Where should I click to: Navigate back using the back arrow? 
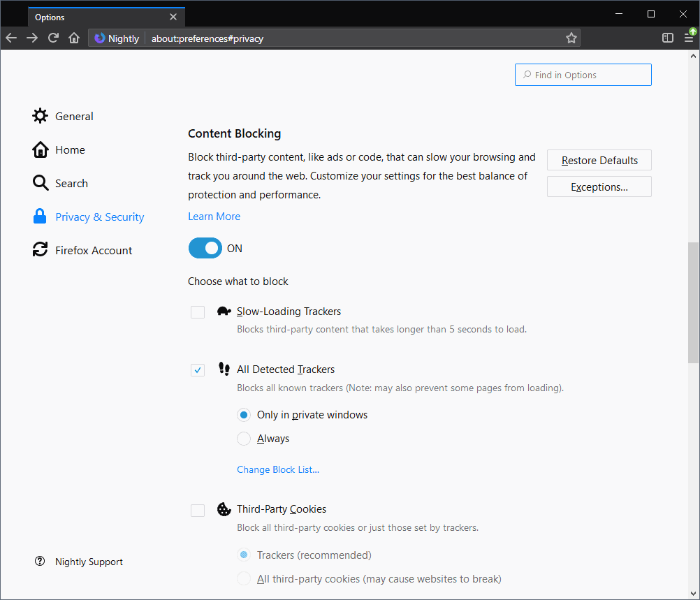(11, 38)
